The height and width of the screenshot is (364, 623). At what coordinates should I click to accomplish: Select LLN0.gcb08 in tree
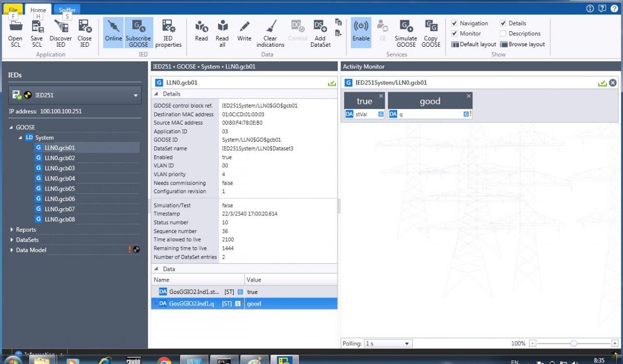[60, 219]
